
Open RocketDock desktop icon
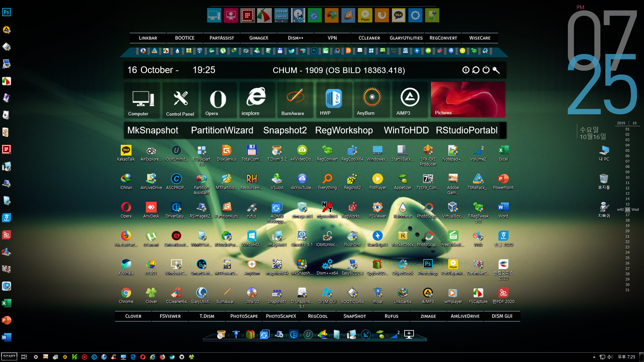[x=402, y=239]
